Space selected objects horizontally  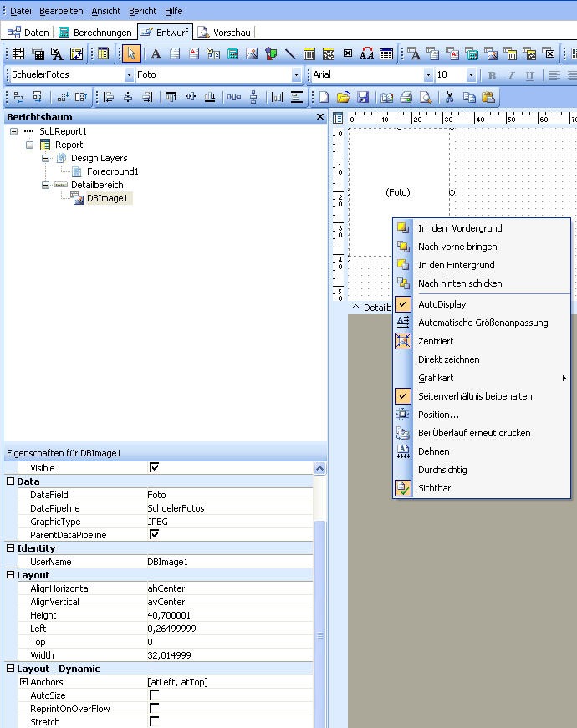pos(233,97)
